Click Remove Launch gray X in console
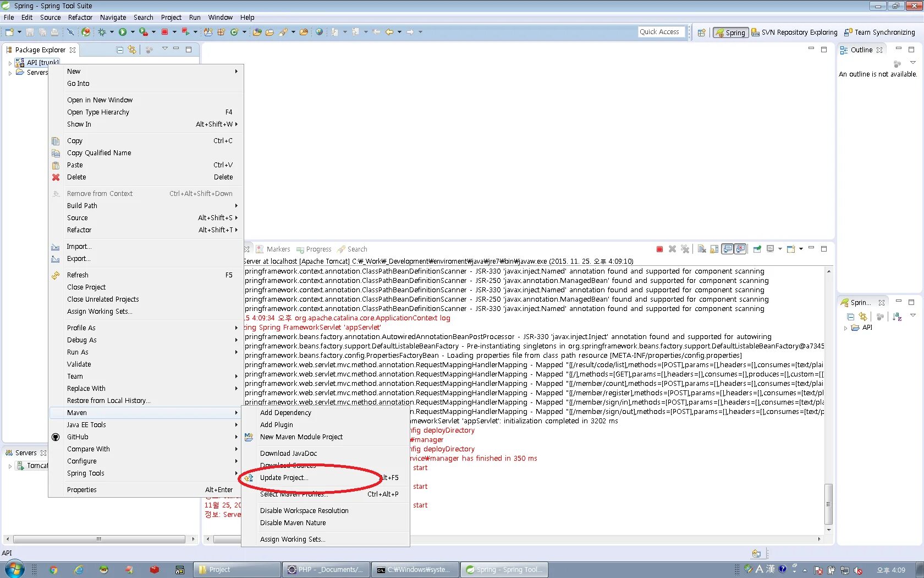This screenshot has height=578, width=924. (x=672, y=249)
